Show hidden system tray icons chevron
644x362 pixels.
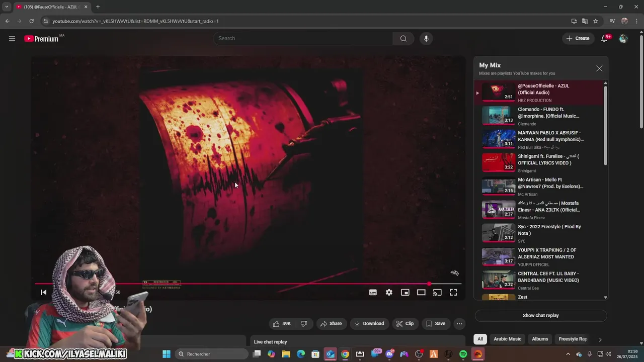click(x=569, y=354)
